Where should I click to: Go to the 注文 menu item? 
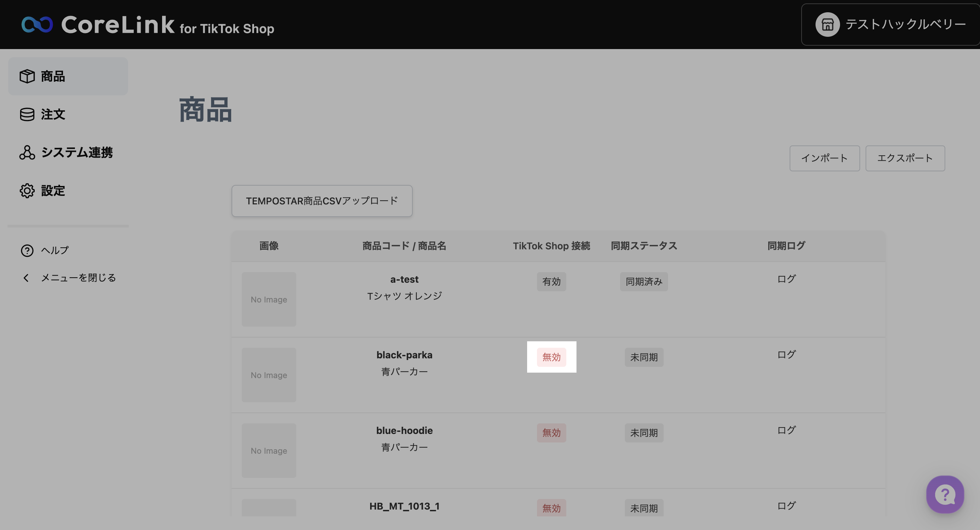coord(68,114)
